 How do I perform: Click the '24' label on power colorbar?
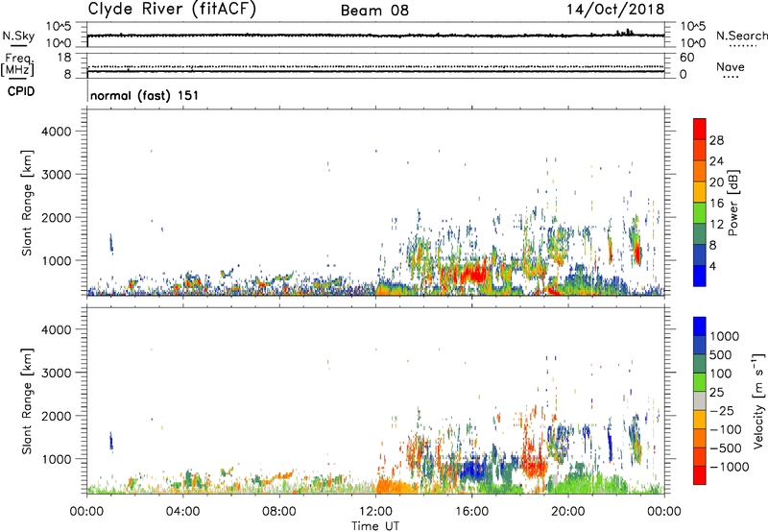tap(716, 161)
